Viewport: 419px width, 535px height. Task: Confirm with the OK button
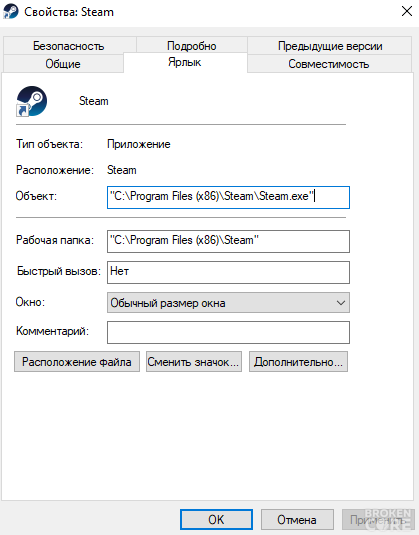tap(216, 520)
